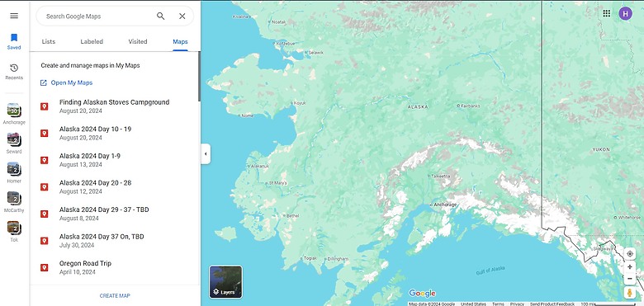Screen dimensions: 644x306
Task: Click the Dillingham label on map
Action: pos(338,259)
